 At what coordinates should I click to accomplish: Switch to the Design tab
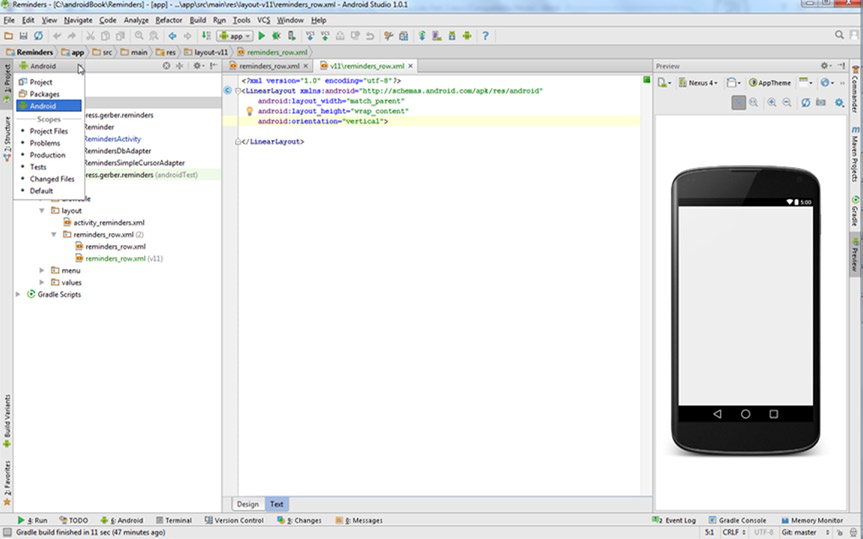(x=247, y=504)
